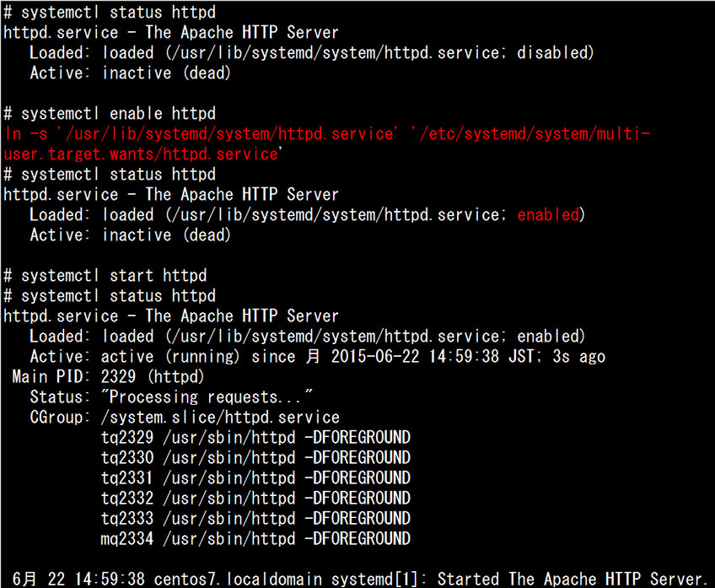Image resolution: width=715 pixels, height=588 pixels.
Task: Click the process entry with PID 2332
Action: [x=255, y=499]
